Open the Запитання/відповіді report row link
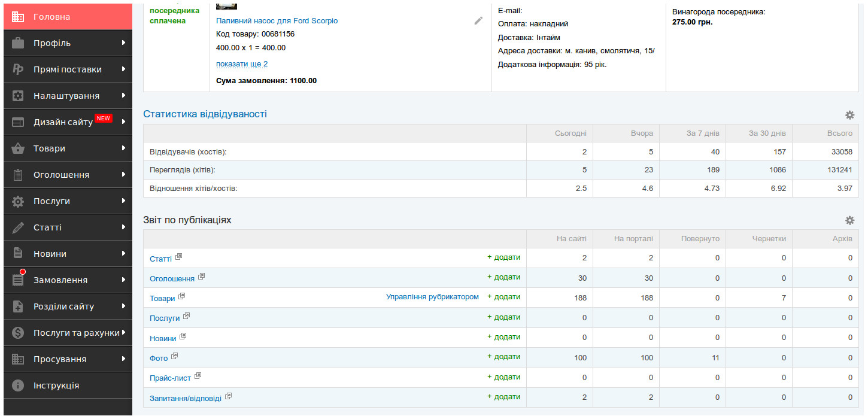Viewport: 868px width, 419px height. 186,398
